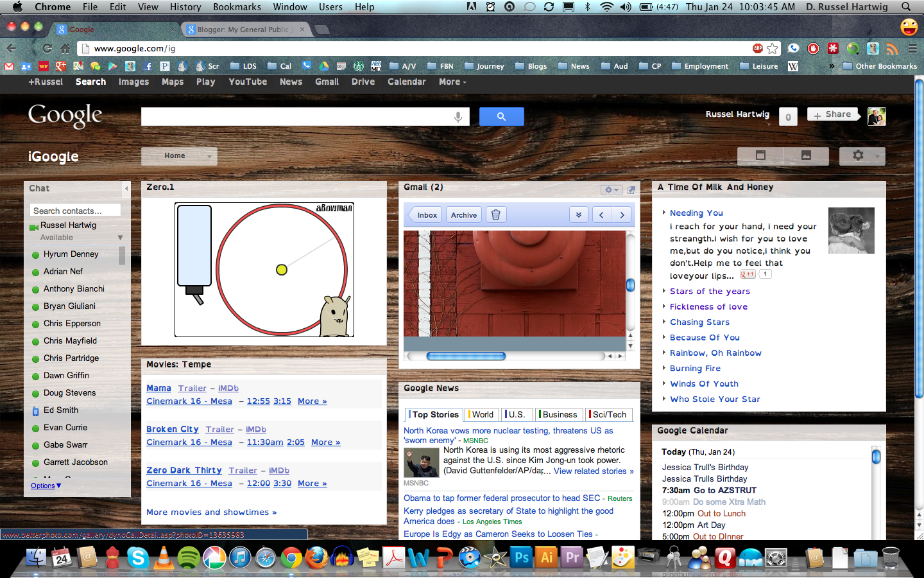Open Photoshop from the Dock
The width and height of the screenshot is (924, 578).
(522, 557)
